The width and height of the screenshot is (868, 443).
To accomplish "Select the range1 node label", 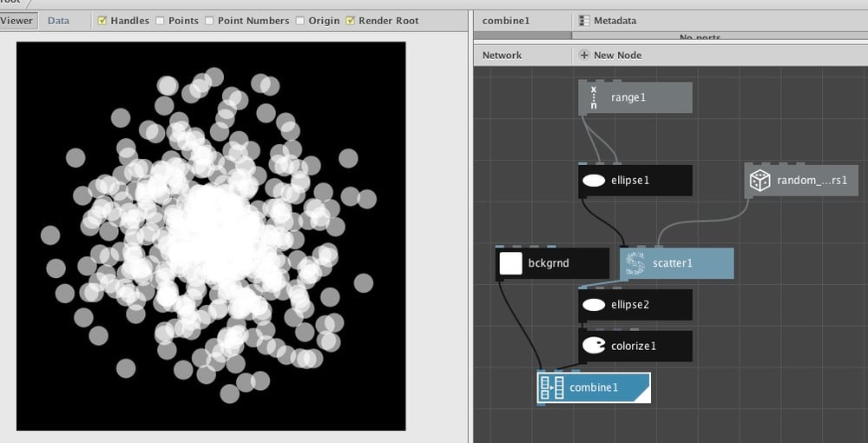I will 628,97.
